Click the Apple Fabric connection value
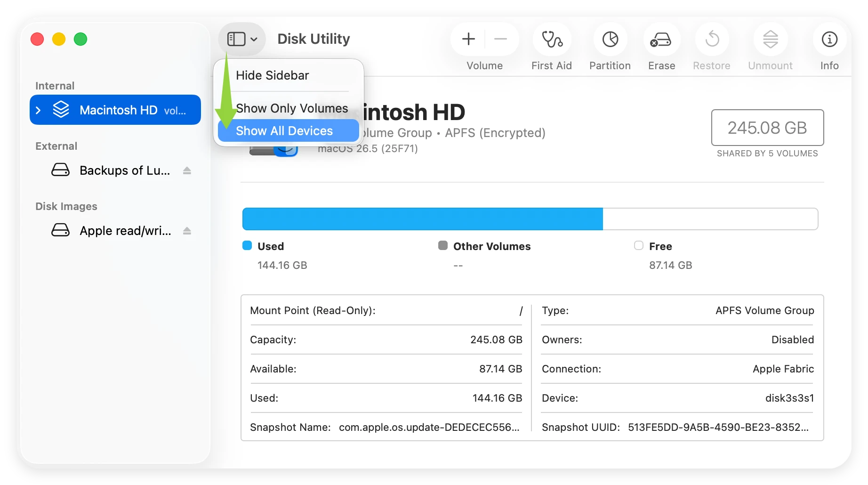Screen dimensions: 868x485 (x=783, y=369)
